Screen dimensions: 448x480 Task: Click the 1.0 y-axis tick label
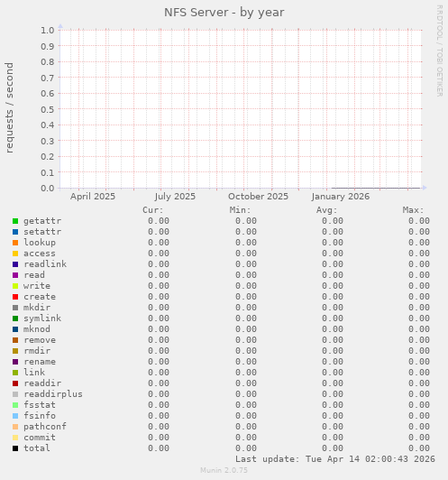(x=48, y=30)
